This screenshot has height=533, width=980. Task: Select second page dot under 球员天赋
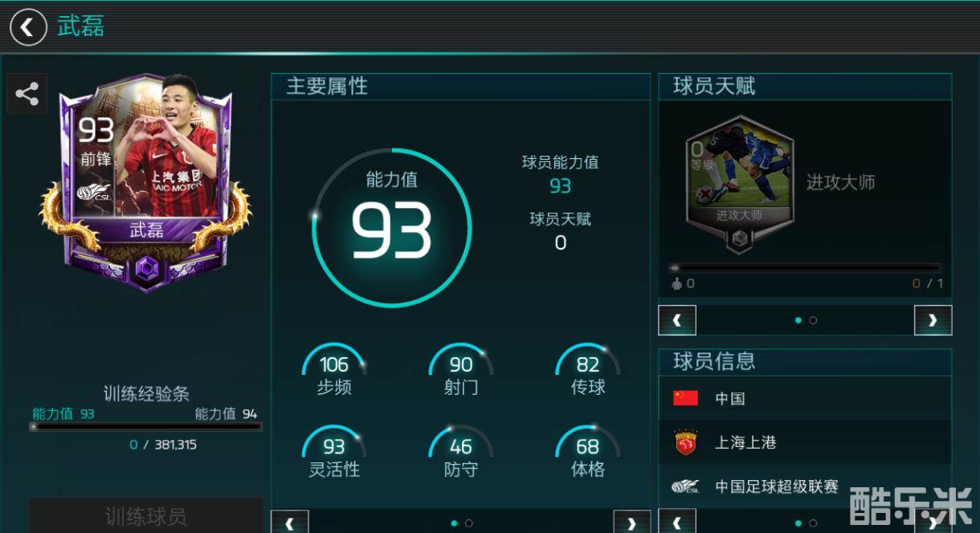click(x=813, y=320)
